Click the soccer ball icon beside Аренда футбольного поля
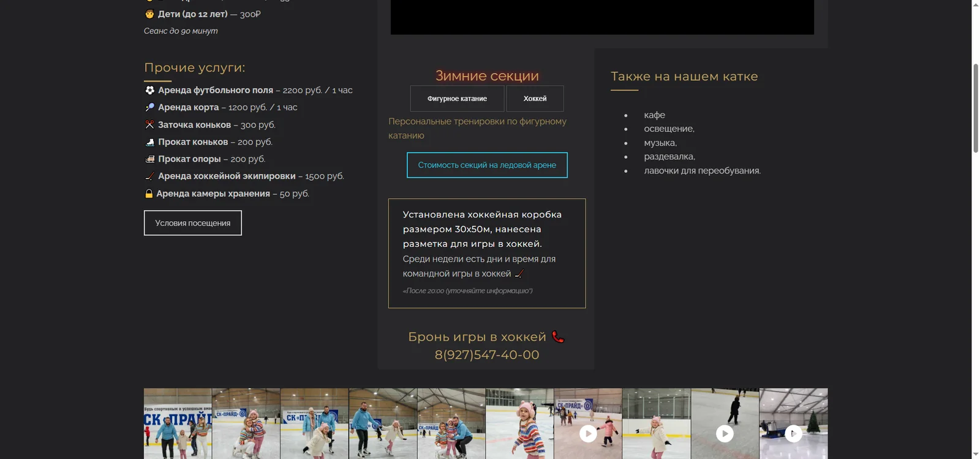The width and height of the screenshot is (980, 459). click(x=149, y=90)
